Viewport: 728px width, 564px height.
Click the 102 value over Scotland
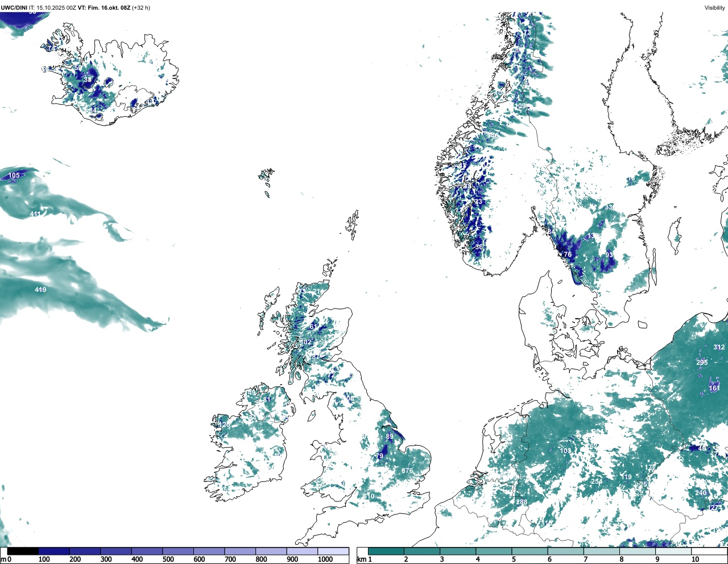coord(306,342)
